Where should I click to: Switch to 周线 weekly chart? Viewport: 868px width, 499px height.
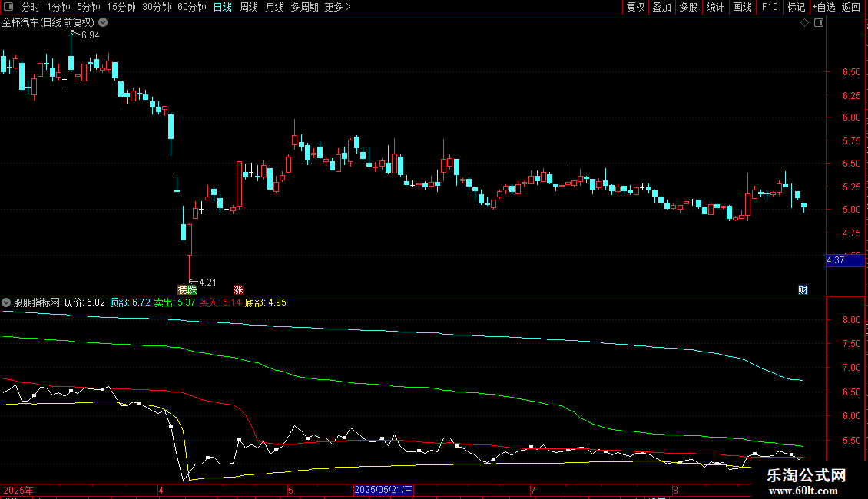click(249, 7)
